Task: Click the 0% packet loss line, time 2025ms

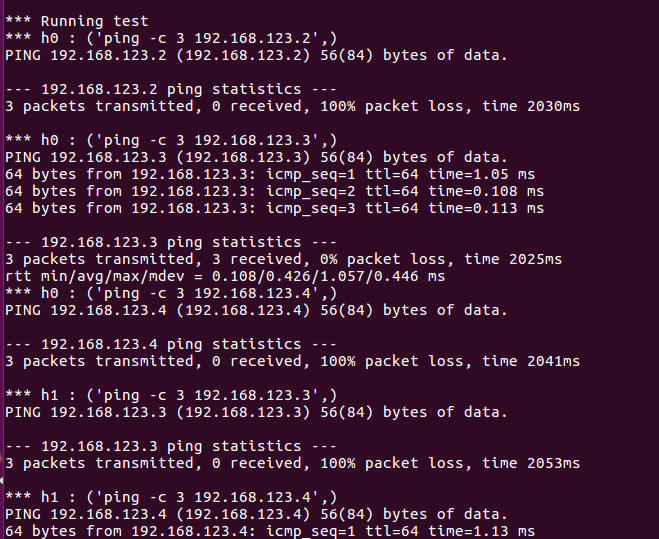Action: coord(283,259)
